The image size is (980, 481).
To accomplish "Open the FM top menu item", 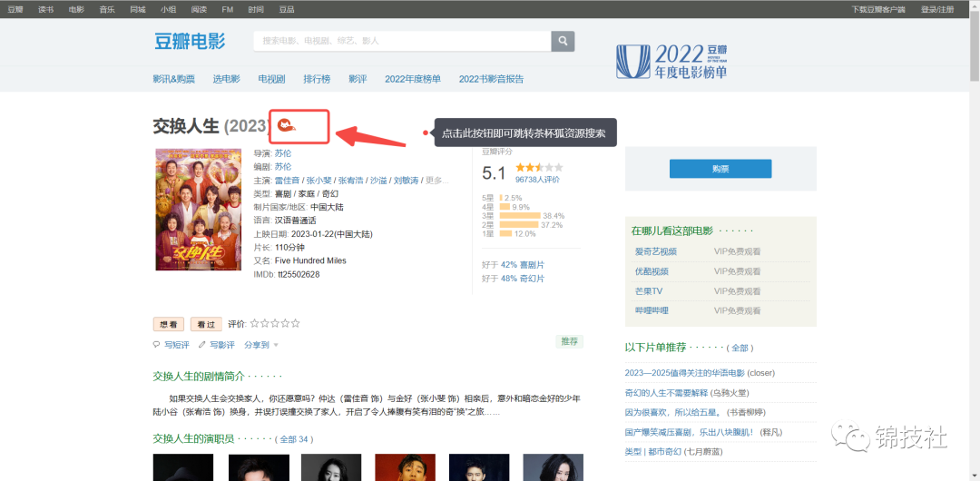I will click(x=228, y=9).
